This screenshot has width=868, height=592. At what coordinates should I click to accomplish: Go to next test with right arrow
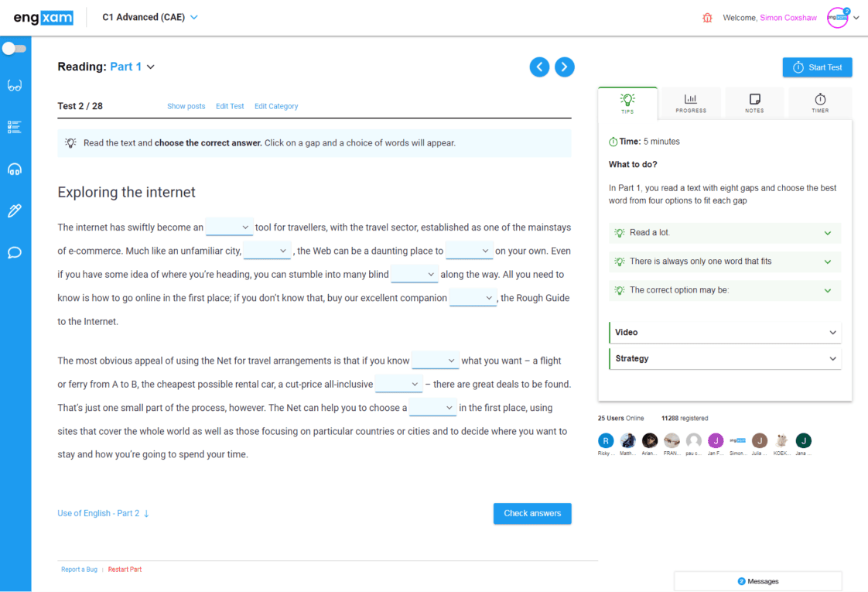[x=565, y=67]
